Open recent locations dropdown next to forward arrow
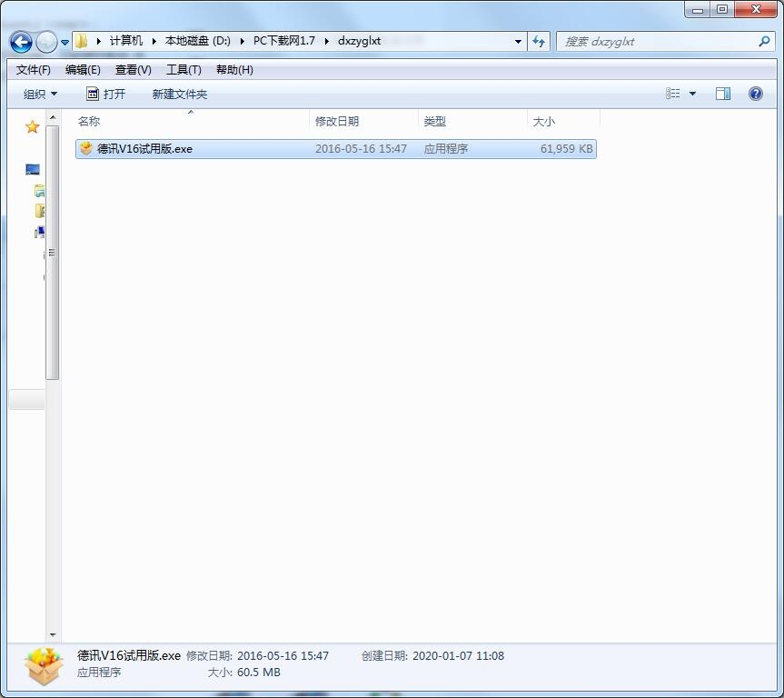The image size is (784, 698). pos(65,43)
